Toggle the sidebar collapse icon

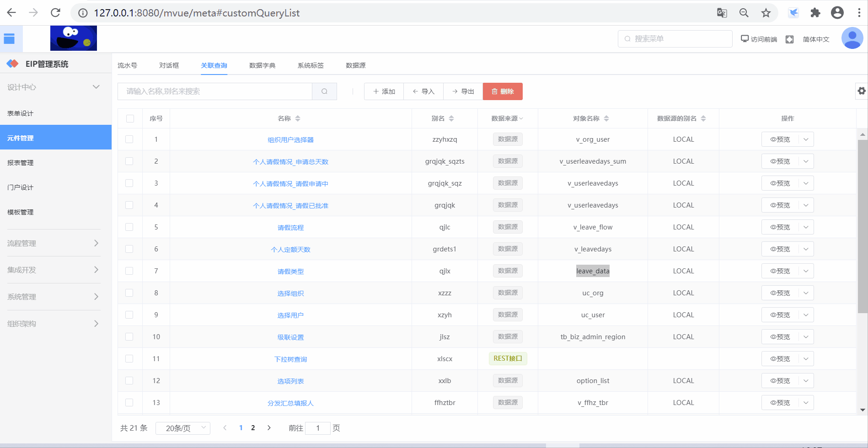(9, 39)
